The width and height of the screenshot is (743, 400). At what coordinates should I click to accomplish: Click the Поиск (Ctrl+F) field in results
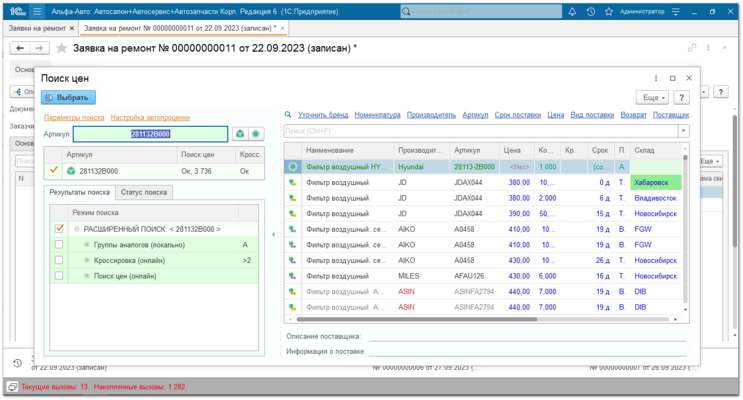(x=481, y=131)
